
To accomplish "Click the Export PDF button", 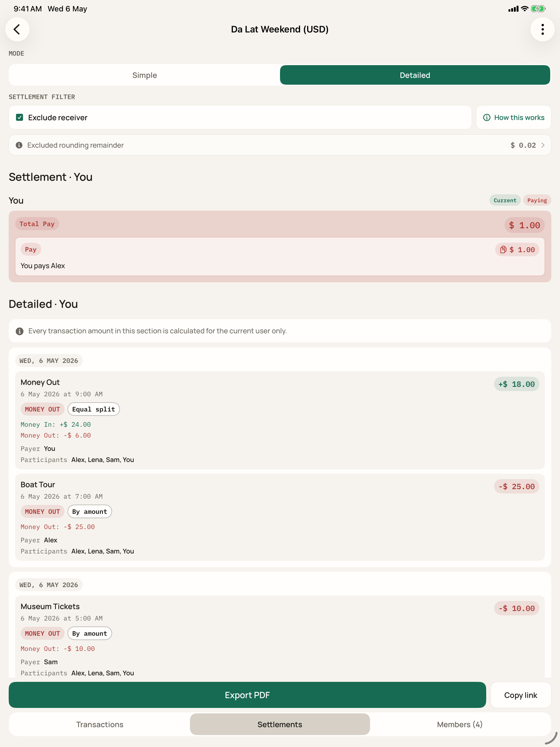I will pyautogui.click(x=247, y=695).
